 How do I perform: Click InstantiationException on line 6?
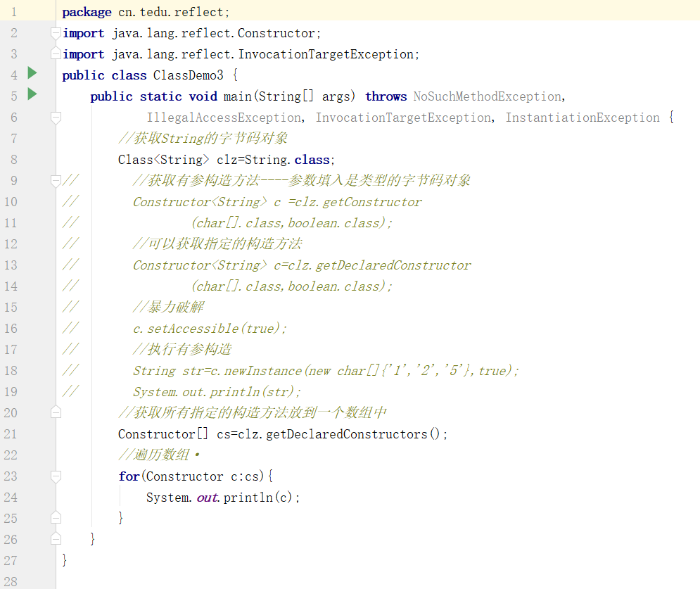pyautogui.click(x=583, y=118)
